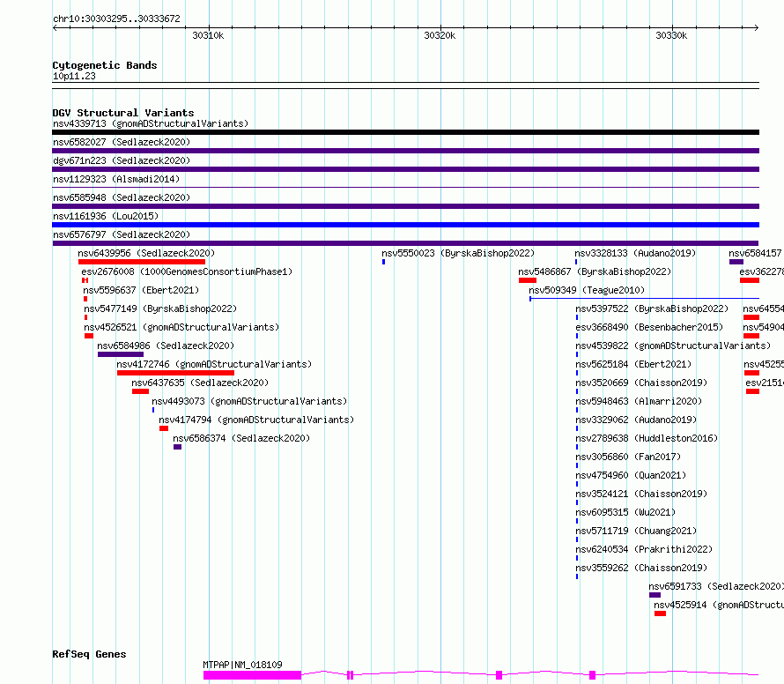
Task: Open nsv5477149 (ByrskaBishop2022) label
Action: pyautogui.click(x=160, y=309)
